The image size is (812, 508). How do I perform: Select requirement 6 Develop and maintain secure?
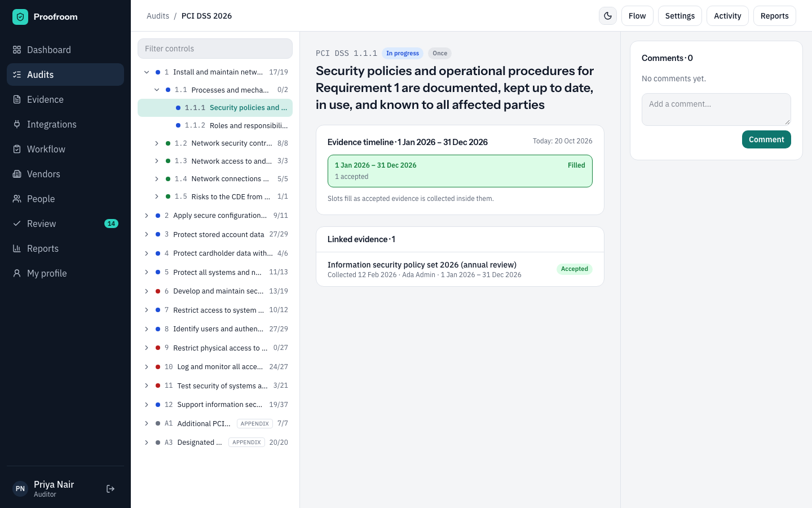pos(215,291)
